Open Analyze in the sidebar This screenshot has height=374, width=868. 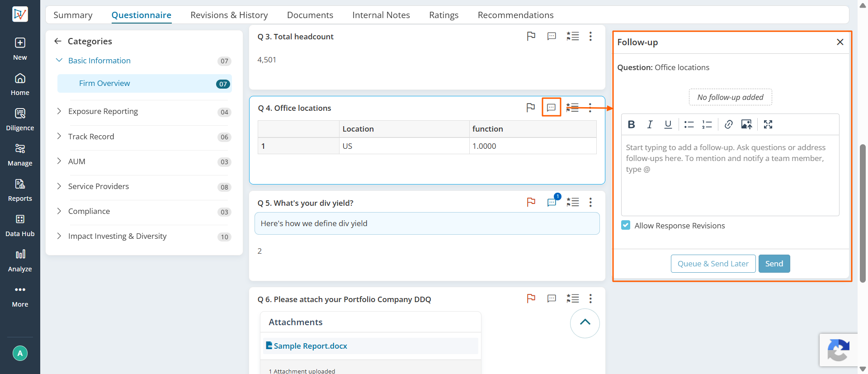click(20, 260)
